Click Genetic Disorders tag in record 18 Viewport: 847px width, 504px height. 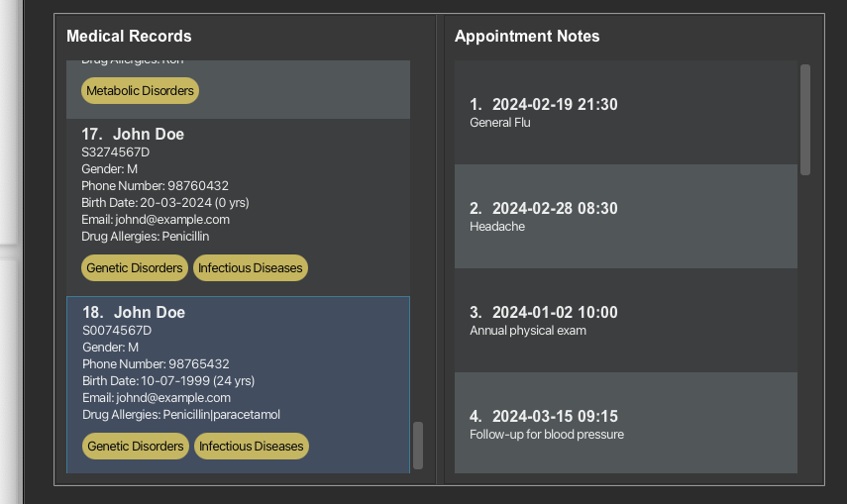coord(136,447)
